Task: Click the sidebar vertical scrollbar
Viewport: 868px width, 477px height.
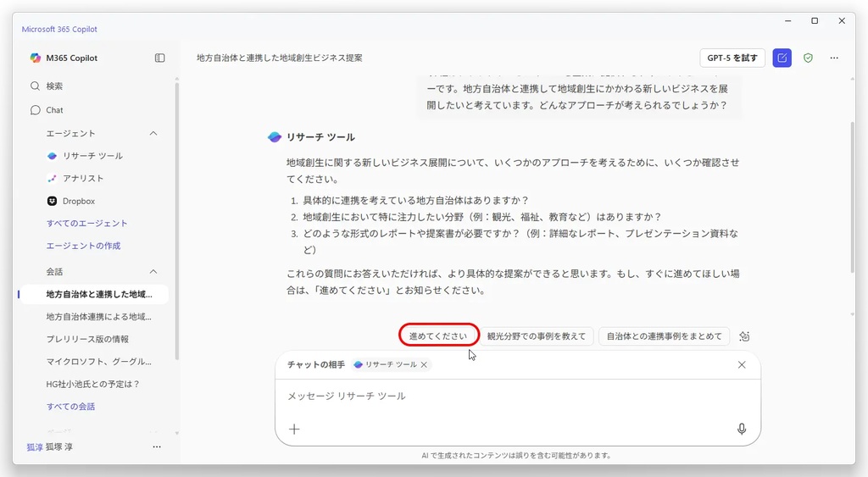Action: pos(176,221)
